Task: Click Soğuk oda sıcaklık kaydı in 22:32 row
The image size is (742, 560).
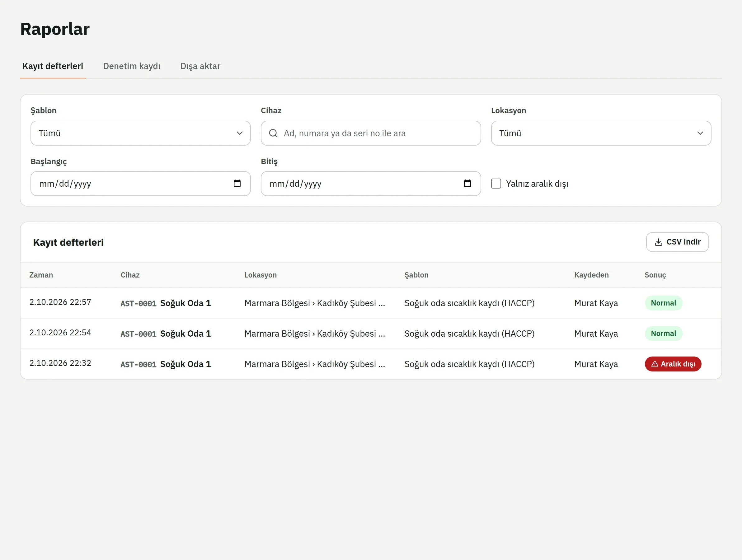Action: (469, 364)
